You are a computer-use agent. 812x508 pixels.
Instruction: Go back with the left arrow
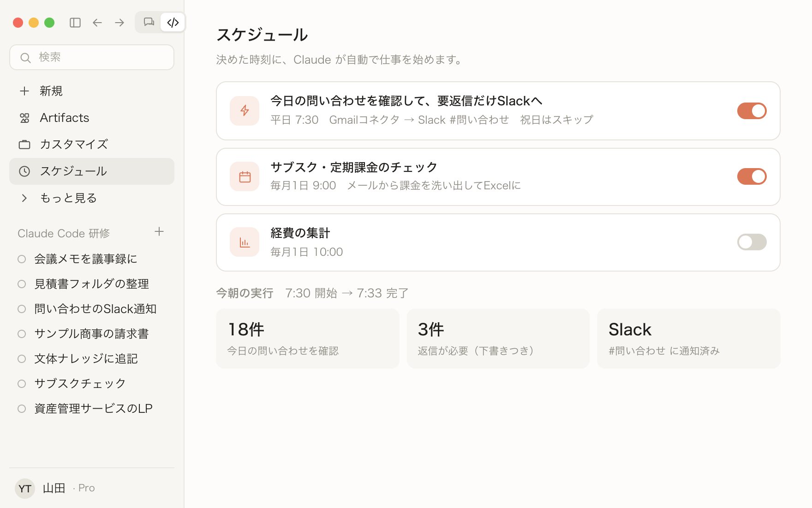tap(97, 23)
